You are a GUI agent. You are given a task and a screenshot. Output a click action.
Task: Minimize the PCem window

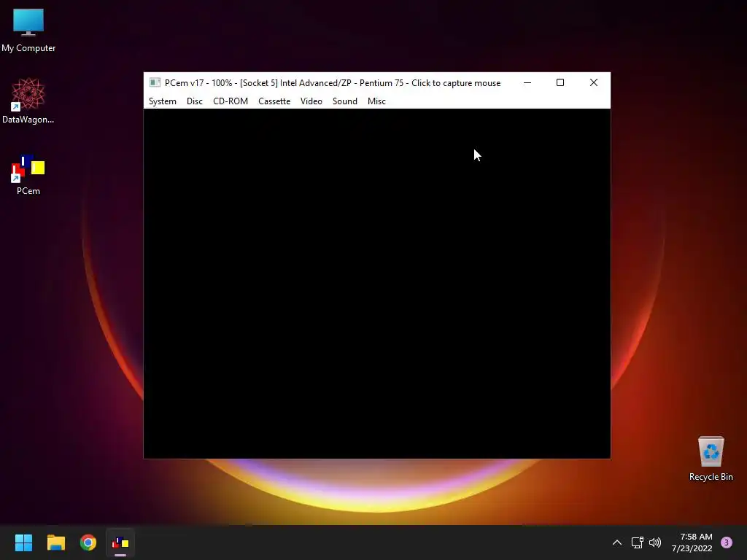click(x=527, y=82)
